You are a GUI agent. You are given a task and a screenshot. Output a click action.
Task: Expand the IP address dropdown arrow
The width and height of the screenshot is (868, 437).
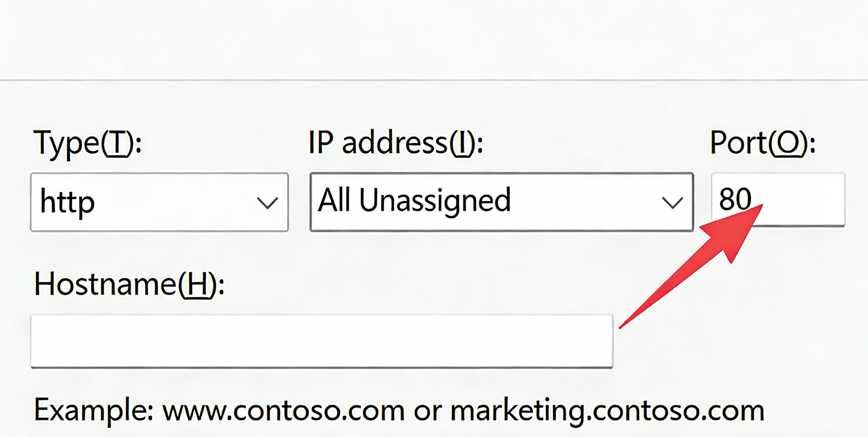[x=672, y=203]
